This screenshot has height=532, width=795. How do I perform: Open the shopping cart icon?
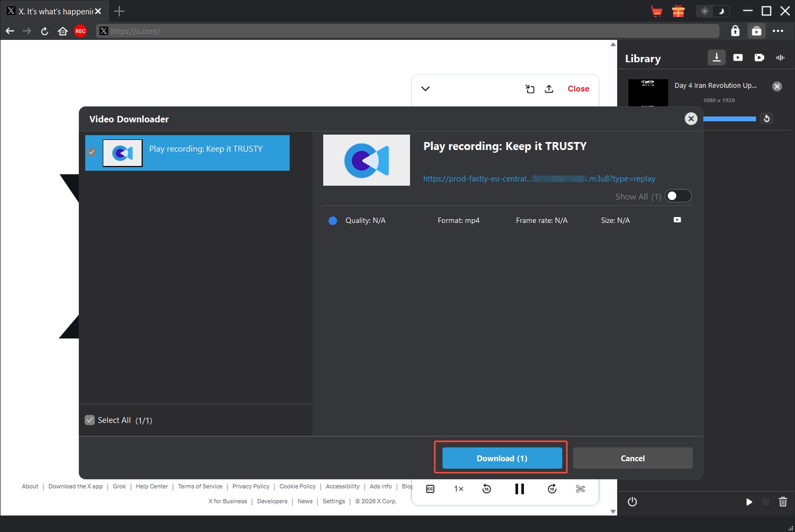pos(657,11)
